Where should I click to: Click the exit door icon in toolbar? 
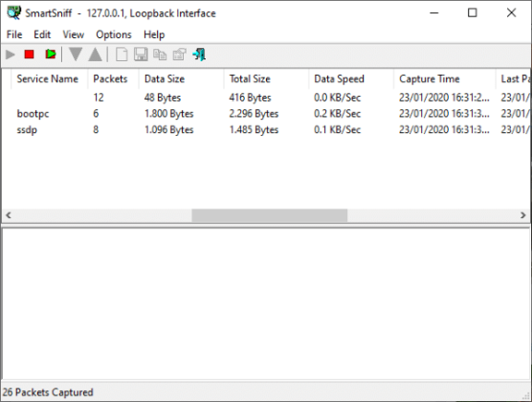[199, 55]
